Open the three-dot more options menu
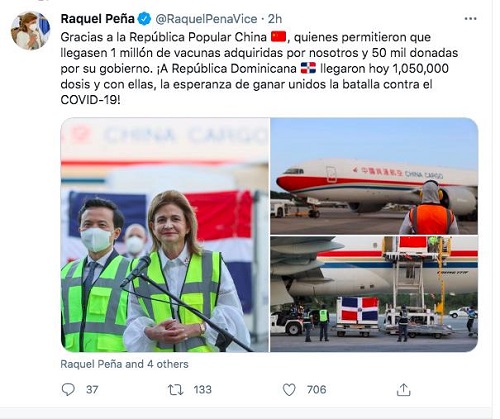Viewport: 500px width, 419px height. [470, 19]
